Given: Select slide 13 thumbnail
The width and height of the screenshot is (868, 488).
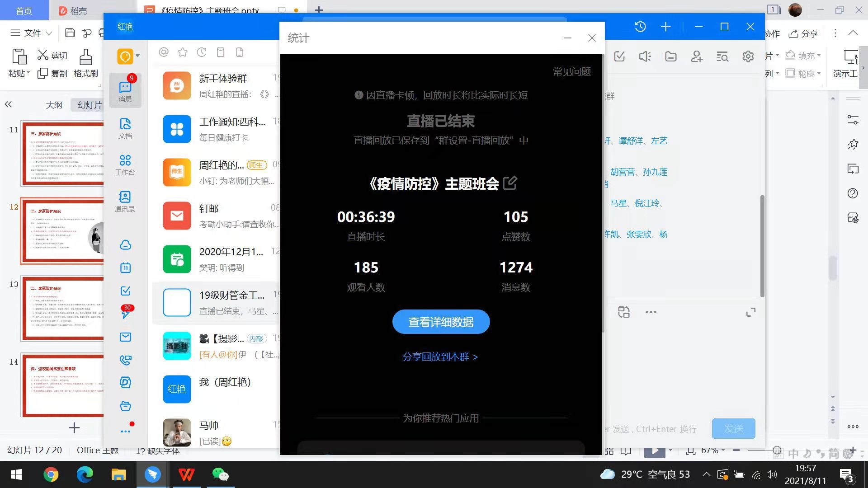Looking at the screenshot, I should [63, 308].
